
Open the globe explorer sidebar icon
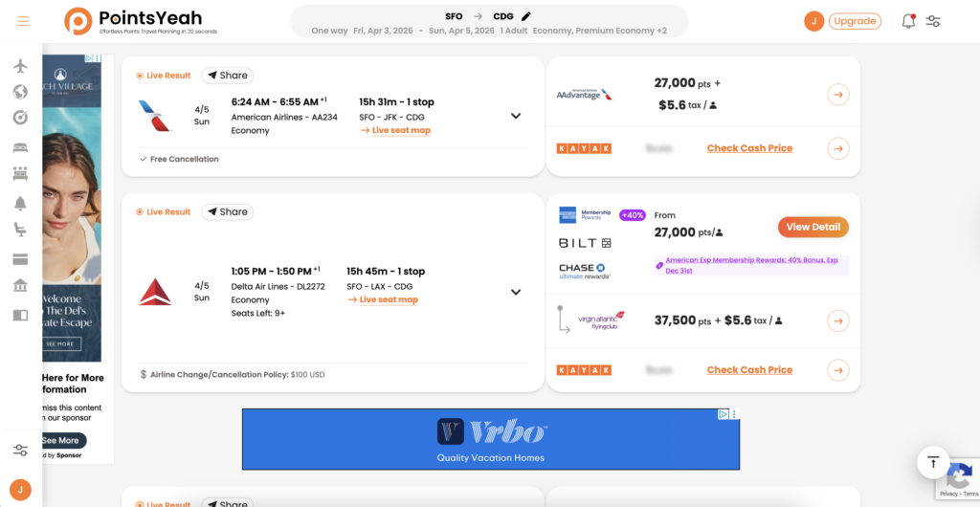[x=20, y=92]
